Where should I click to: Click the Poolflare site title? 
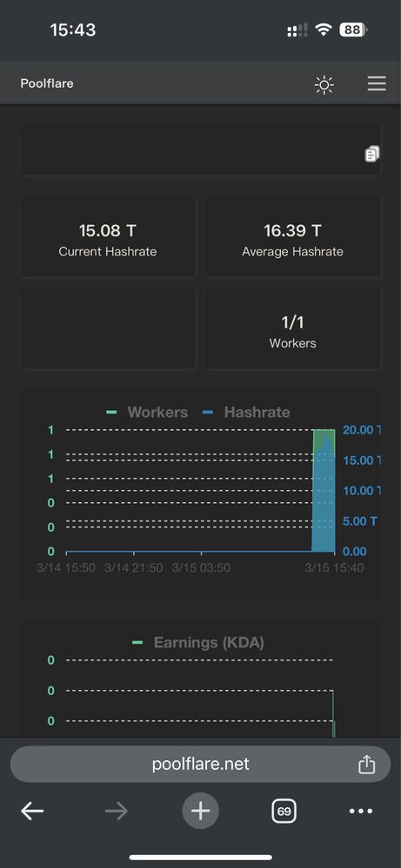point(47,83)
